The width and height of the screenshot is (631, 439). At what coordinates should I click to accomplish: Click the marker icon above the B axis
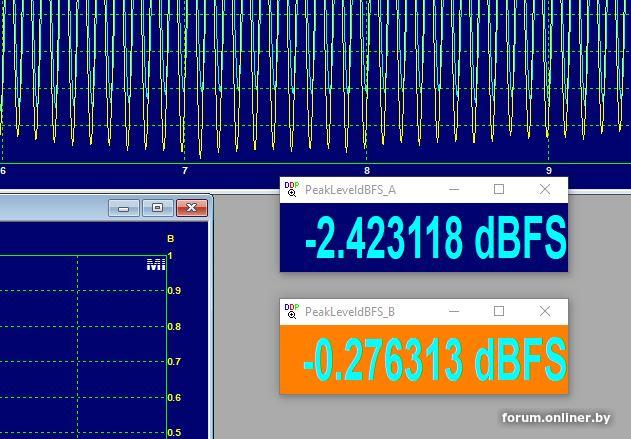click(156, 265)
